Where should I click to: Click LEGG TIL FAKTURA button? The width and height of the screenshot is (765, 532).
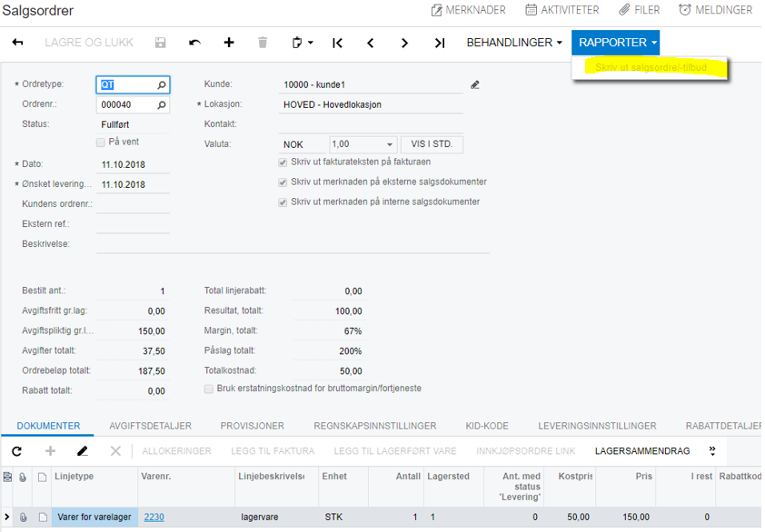tap(273, 451)
